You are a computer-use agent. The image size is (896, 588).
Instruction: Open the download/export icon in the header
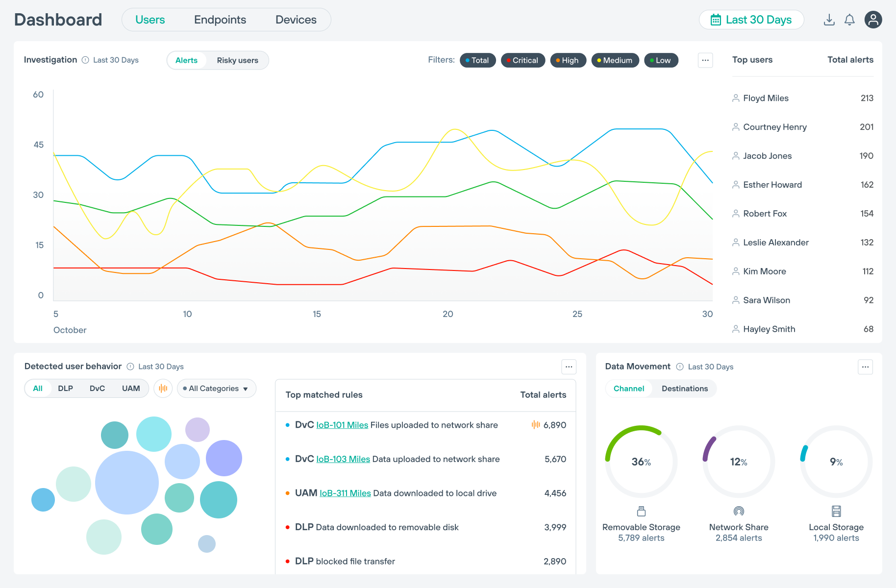click(829, 20)
